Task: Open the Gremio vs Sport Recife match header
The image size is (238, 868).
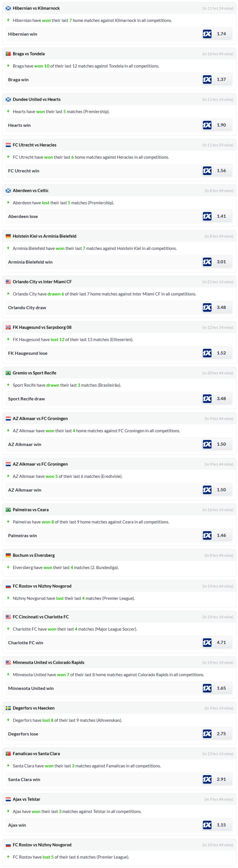Action: pos(35,373)
